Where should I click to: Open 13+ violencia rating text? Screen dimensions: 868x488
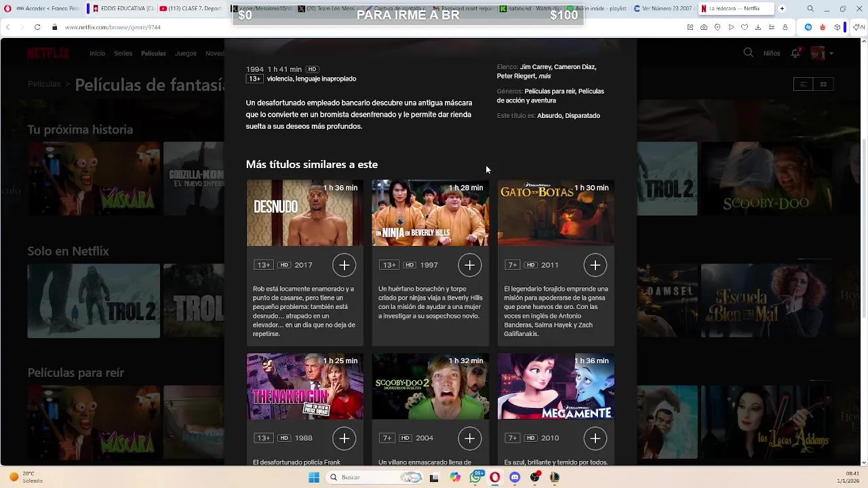coord(301,79)
